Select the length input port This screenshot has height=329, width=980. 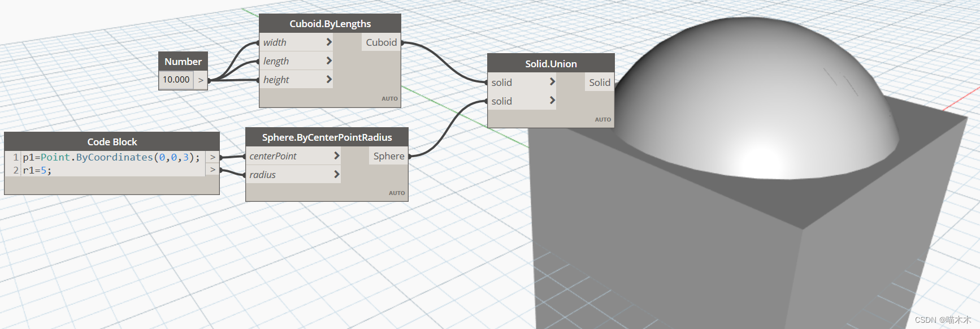coord(296,61)
